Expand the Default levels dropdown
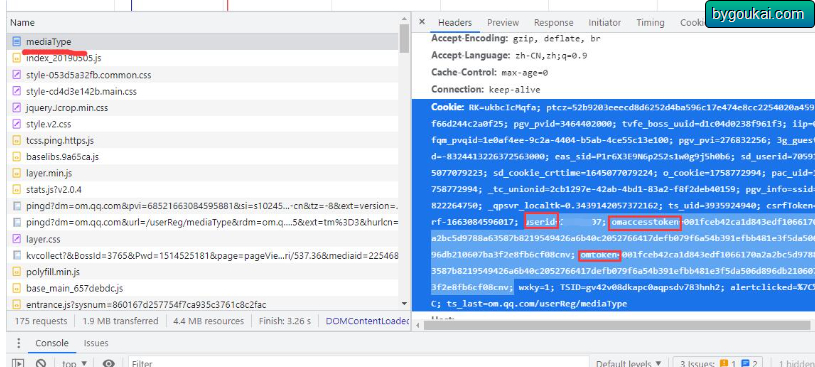This screenshot has height=367, width=815. coord(629,363)
